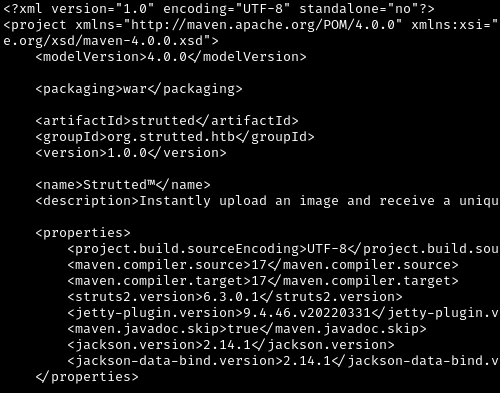This screenshot has height=393, width=500.
Task: Click the name value Strutted™
Action: point(119,185)
